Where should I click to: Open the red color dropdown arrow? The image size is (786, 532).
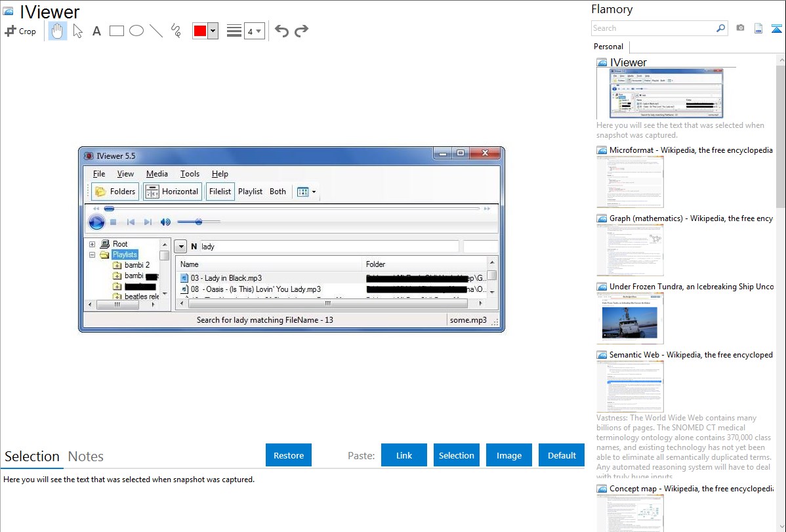(213, 31)
